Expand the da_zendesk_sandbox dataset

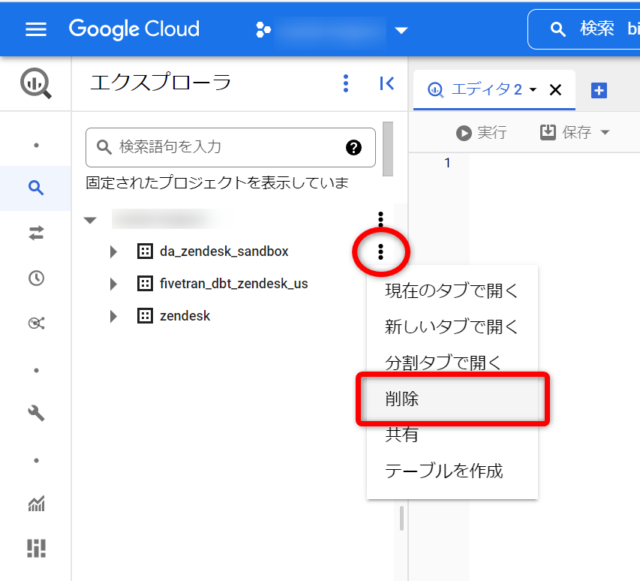coord(113,252)
